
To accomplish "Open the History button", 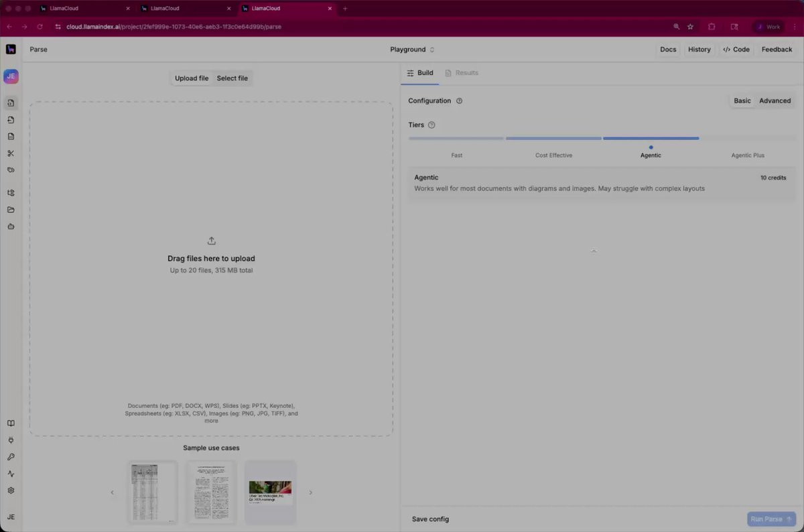I will (x=699, y=50).
